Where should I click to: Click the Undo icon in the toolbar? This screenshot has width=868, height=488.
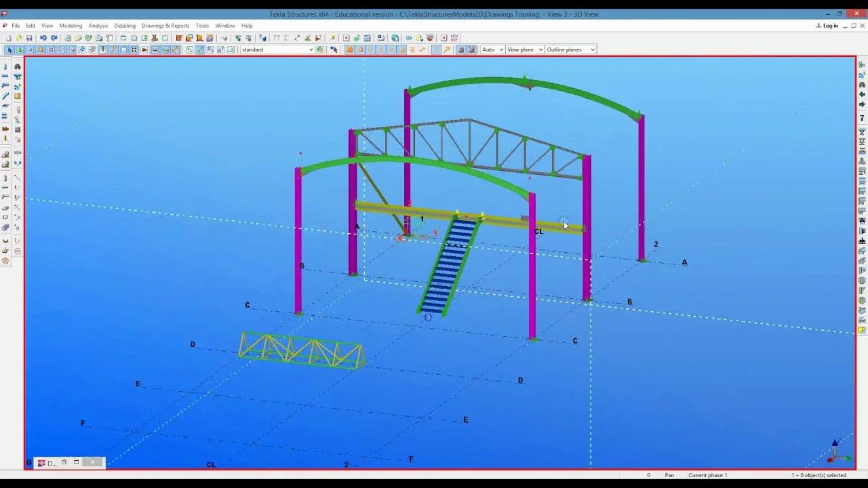43,37
